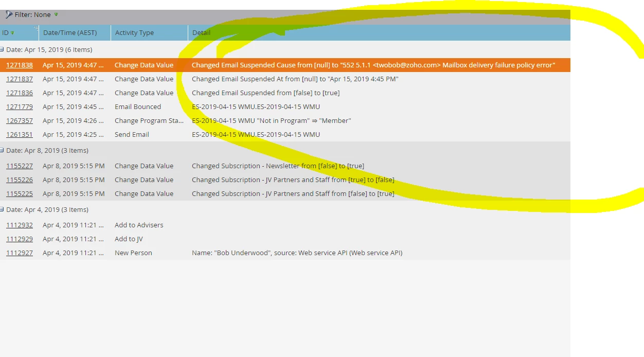Open activity ID 1155227
Screen dimensions: 644x357
(x=20, y=166)
